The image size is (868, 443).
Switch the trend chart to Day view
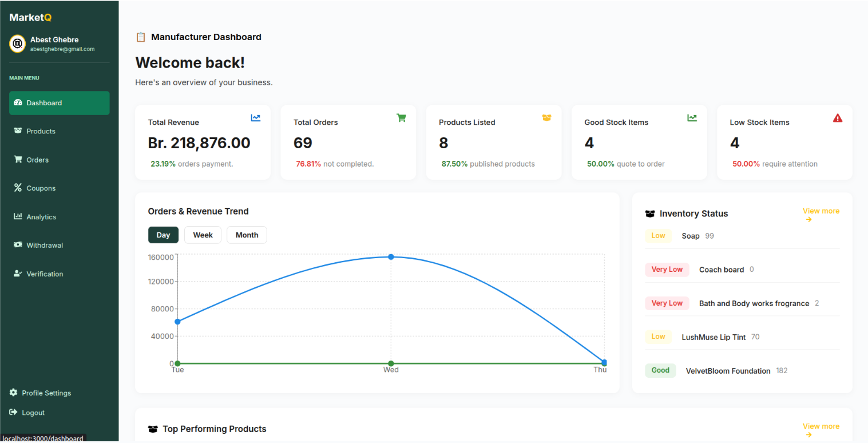coord(163,235)
